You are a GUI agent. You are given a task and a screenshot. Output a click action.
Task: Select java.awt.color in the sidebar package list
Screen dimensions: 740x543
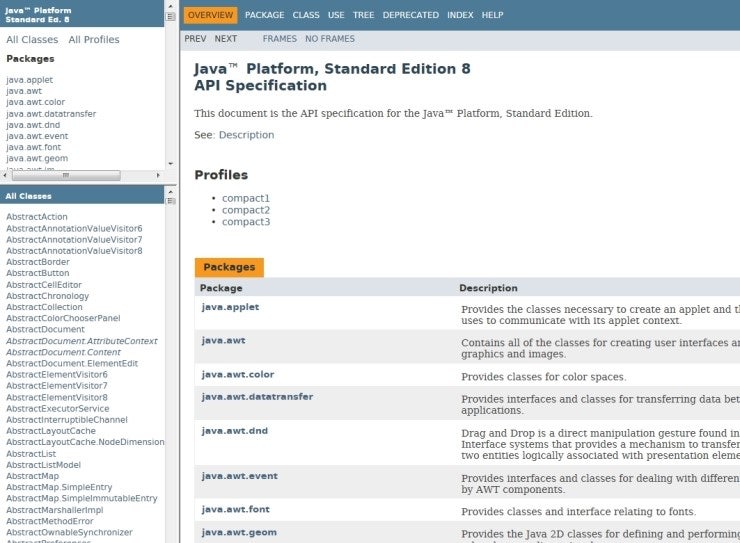[35, 102]
